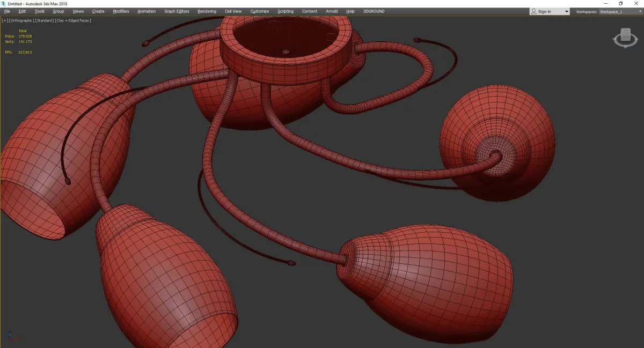Click the Verts count statistic text
The width and height of the screenshot is (644, 348).
[x=18, y=41]
